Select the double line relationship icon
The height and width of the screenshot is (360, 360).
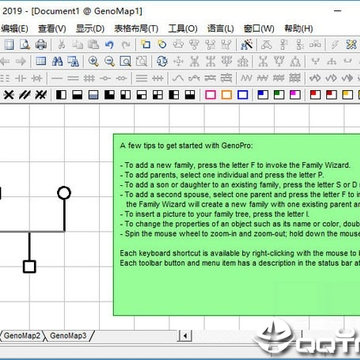pyautogui.click(x=73, y=78)
